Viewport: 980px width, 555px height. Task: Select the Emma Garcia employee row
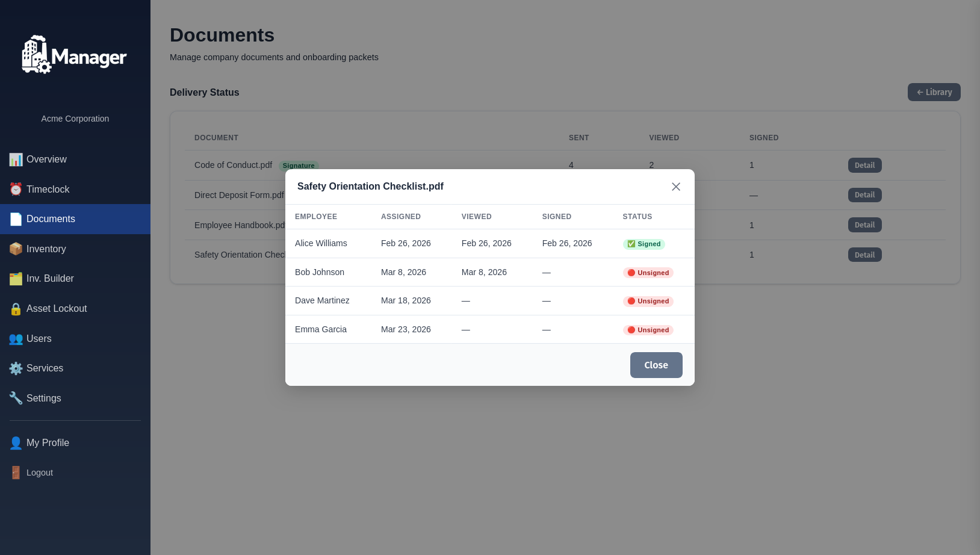pos(321,329)
